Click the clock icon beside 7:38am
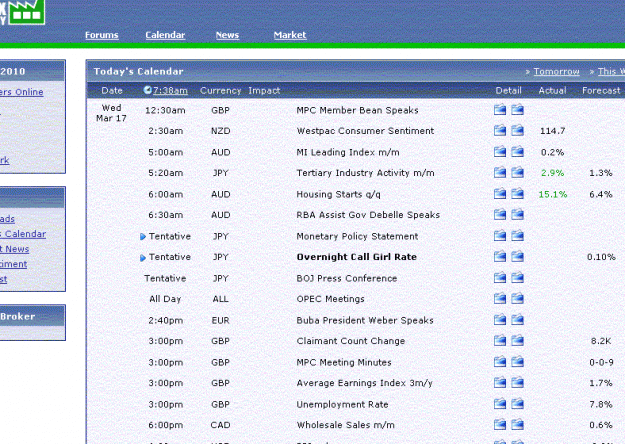Image resolution: width=625 pixels, height=444 pixels. point(147,90)
